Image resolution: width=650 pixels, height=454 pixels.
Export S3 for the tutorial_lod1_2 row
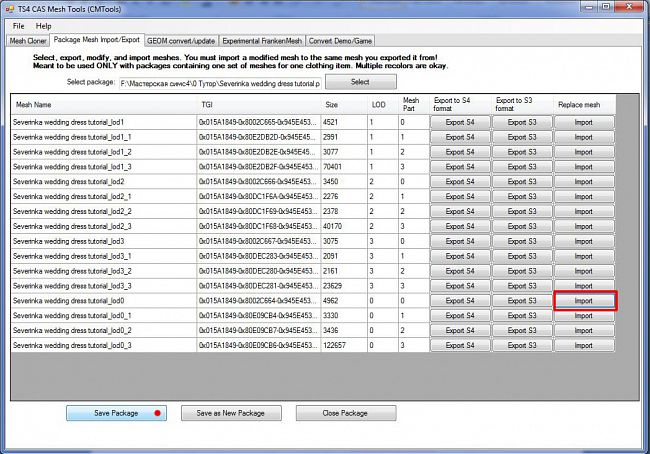click(x=522, y=152)
